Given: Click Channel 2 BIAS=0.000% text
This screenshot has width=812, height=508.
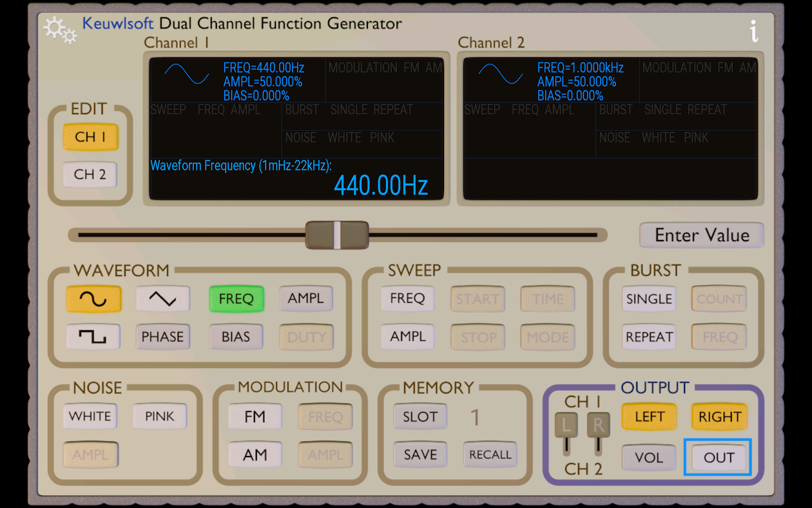Looking at the screenshot, I should (x=570, y=96).
